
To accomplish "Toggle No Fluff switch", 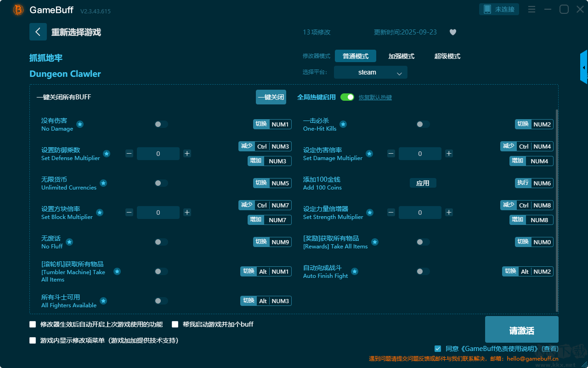I will (x=161, y=242).
